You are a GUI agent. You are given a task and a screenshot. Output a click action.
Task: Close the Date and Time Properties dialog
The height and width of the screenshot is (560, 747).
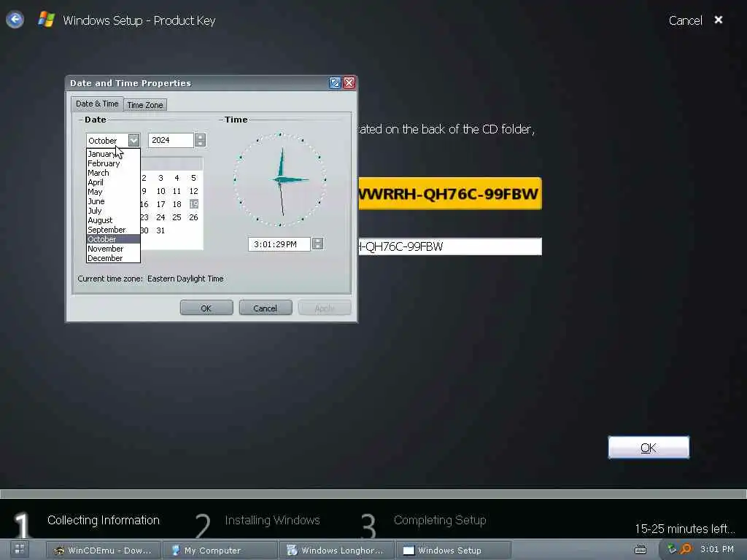coord(349,83)
